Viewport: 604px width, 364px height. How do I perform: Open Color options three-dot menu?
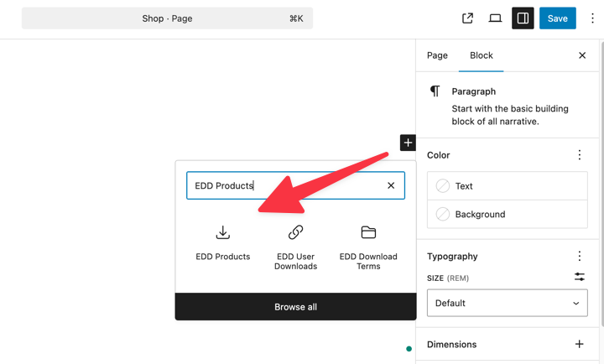(580, 155)
